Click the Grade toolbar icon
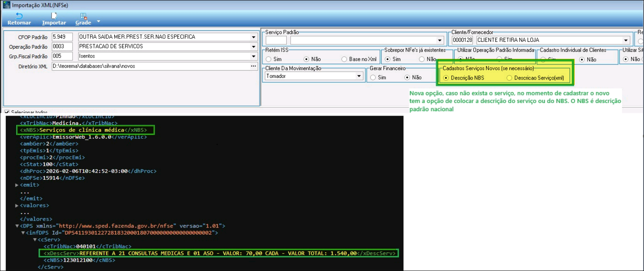The image size is (644, 271). [83, 16]
